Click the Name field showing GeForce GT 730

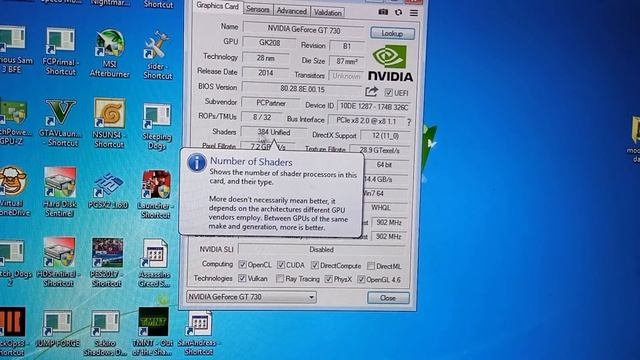pyautogui.click(x=304, y=29)
